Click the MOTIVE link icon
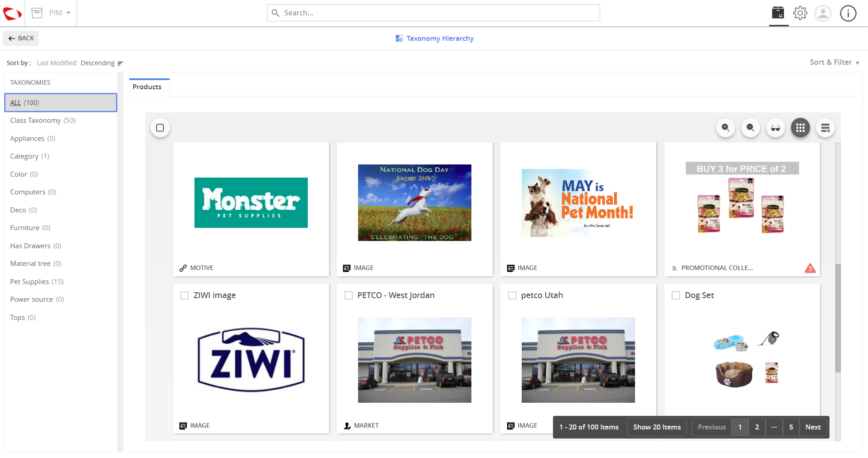868x458 pixels. [x=183, y=268]
